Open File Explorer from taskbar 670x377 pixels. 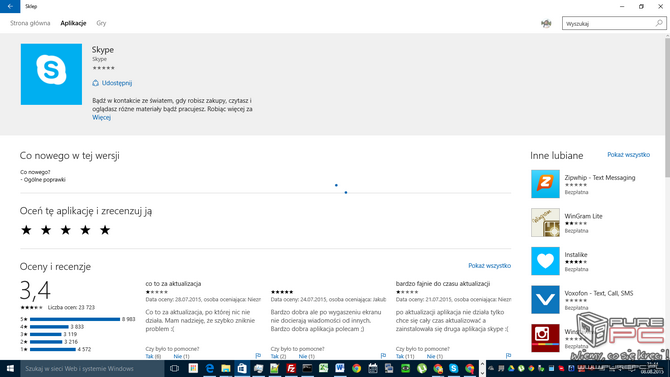pyautogui.click(x=226, y=368)
